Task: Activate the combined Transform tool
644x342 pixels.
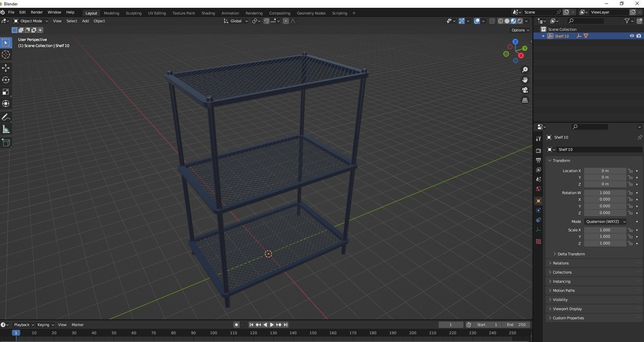Action: click(x=6, y=104)
